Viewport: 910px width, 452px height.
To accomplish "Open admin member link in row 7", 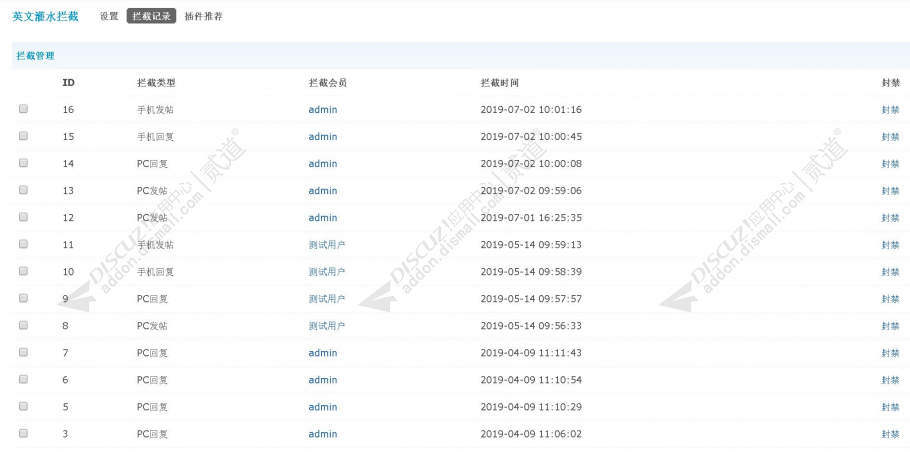I will [x=323, y=353].
